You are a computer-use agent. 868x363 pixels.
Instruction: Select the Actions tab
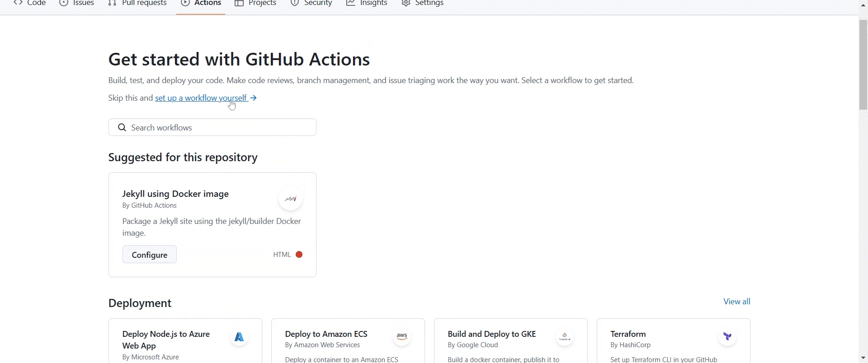(201, 3)
